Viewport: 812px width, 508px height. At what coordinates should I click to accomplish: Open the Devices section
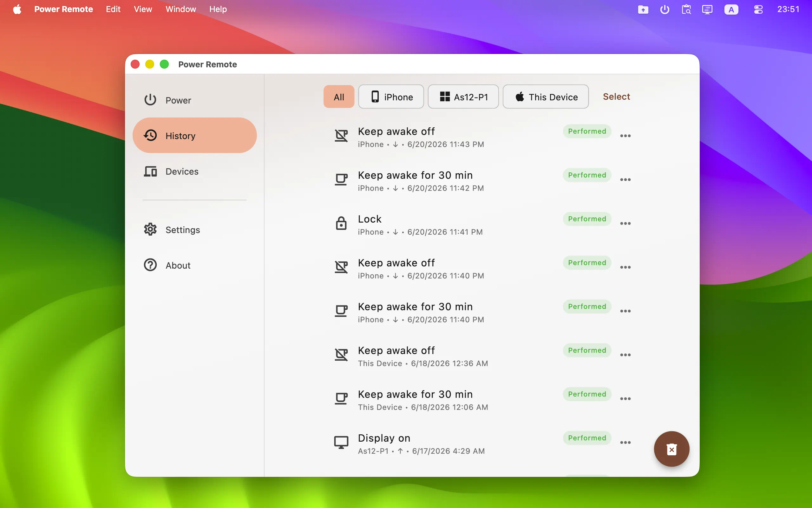195,171
